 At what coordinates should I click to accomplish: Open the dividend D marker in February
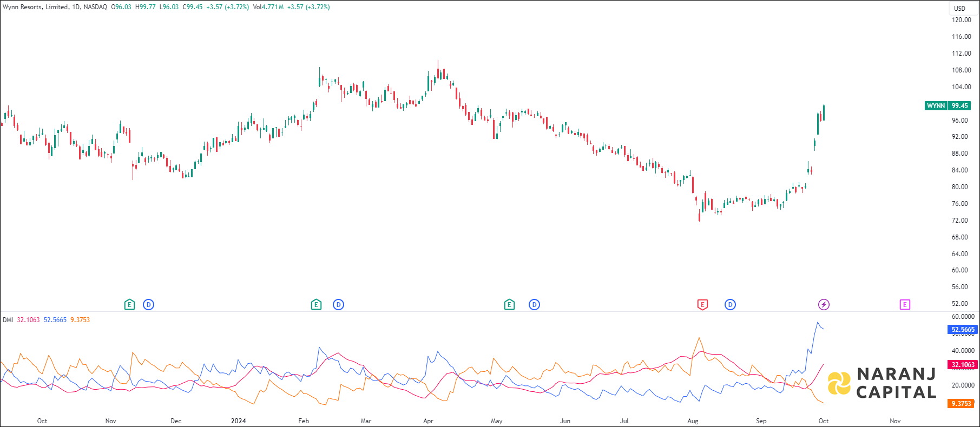pyautogui.click(x=338, y=305)
